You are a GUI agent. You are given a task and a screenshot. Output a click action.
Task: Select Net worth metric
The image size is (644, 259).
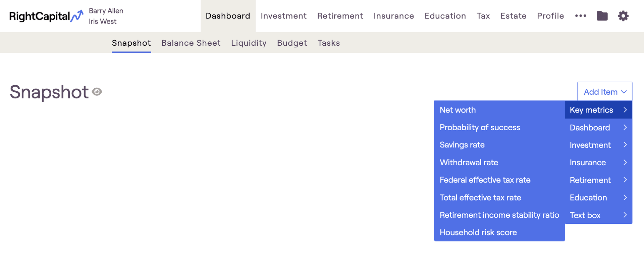pos(458,110)
